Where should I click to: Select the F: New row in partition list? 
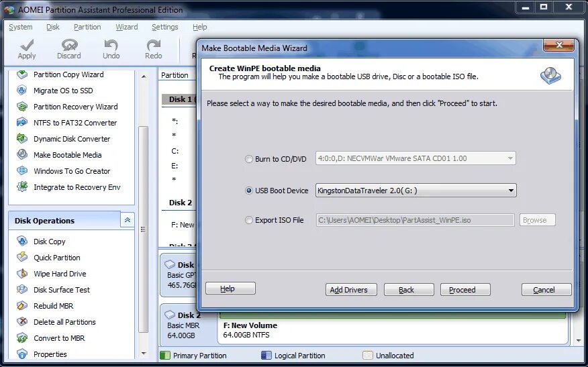183,225
